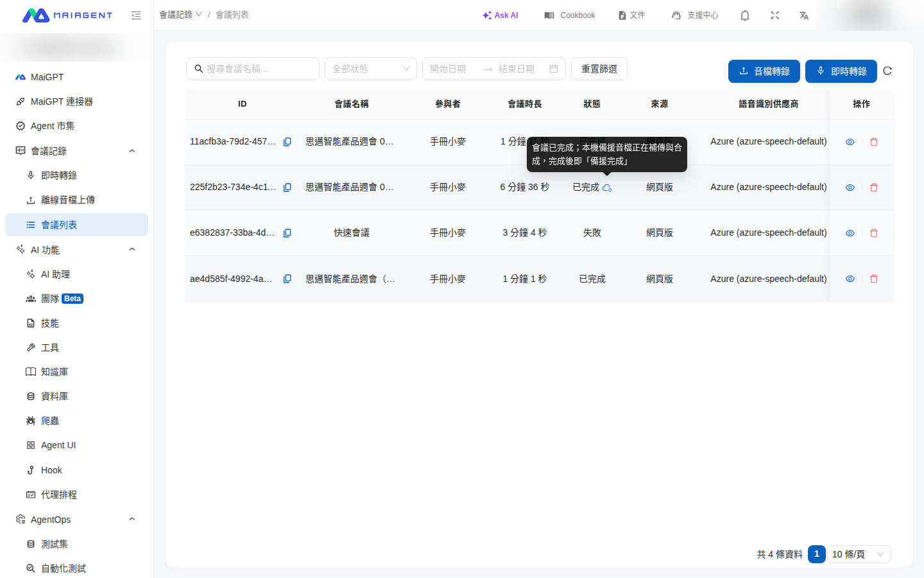Open the date range calendar icon

(554, 69)
